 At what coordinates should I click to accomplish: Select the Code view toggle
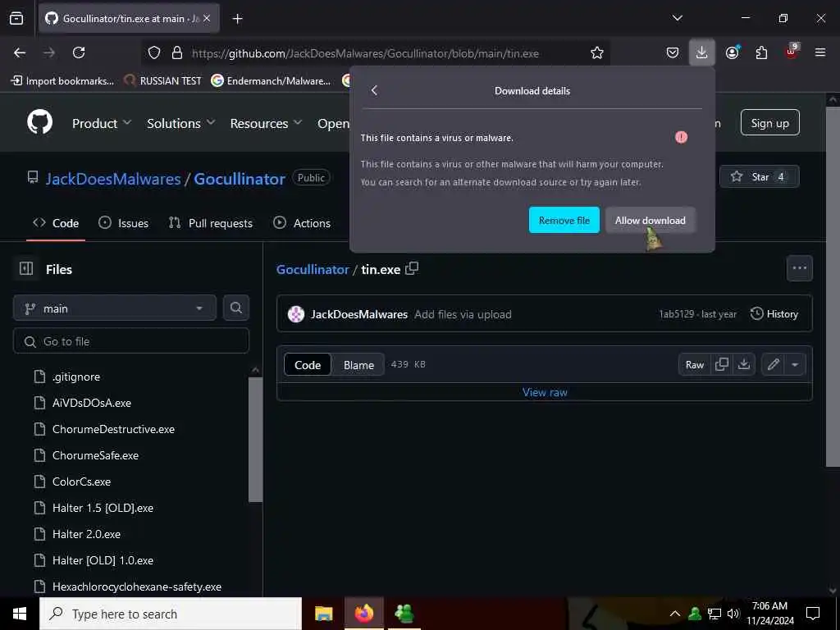(308, 365)
